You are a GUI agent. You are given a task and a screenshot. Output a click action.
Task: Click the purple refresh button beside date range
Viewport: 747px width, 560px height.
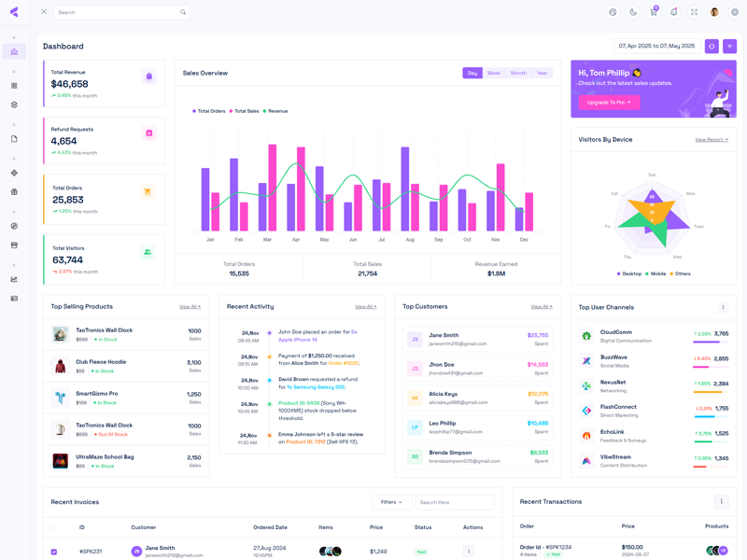coord(712,46)
